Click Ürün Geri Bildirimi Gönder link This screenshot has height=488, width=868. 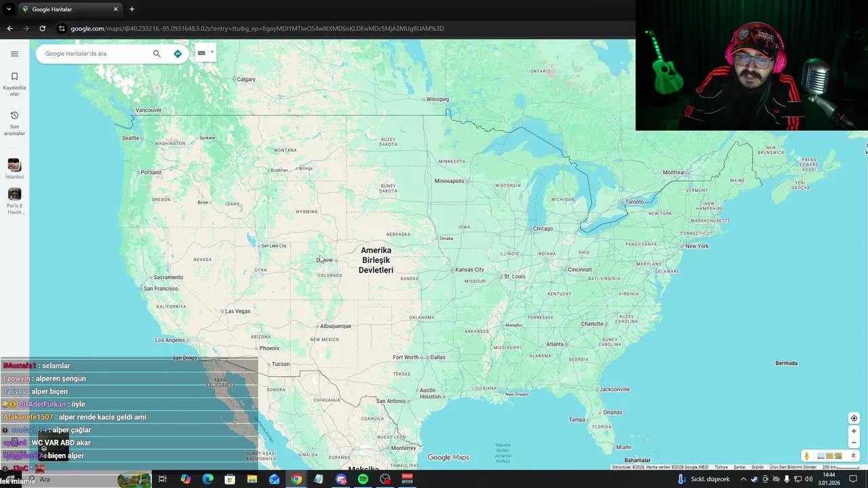pos(793,467)
